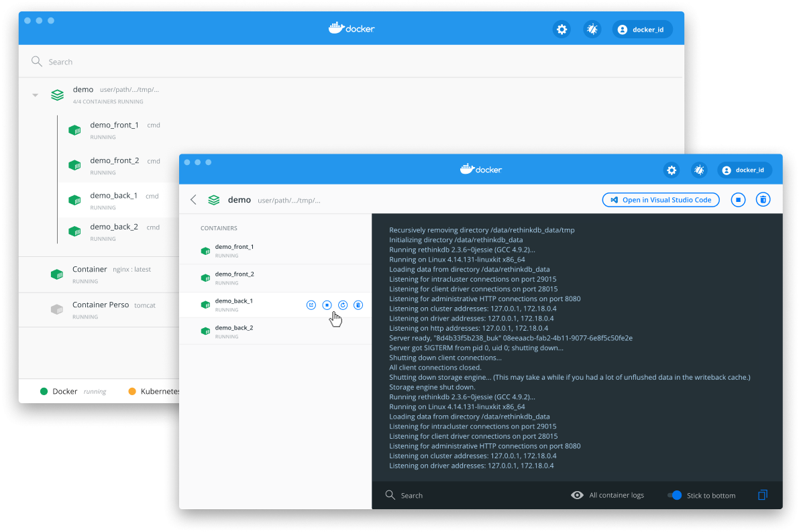The image size is (799, 532).
Task: Stop the demo stack via header stop icon
Action: (x=738, y=200)
